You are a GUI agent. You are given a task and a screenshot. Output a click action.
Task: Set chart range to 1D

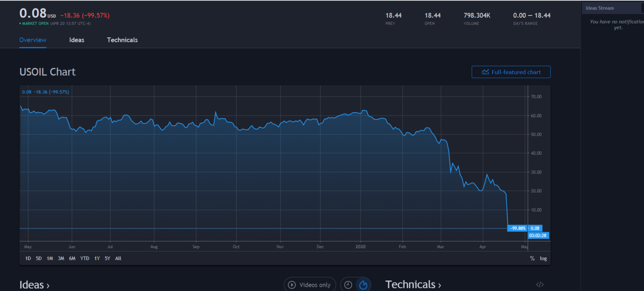(x=28, y=259)
